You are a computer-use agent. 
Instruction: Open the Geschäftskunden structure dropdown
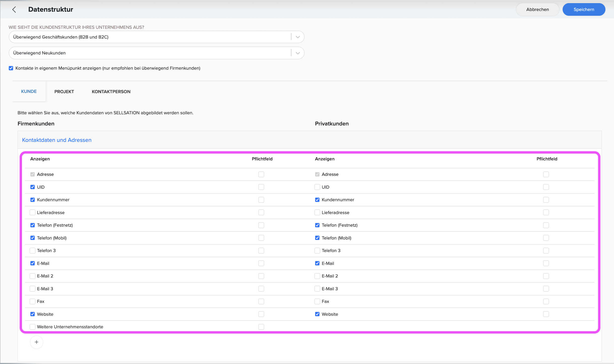pos(156,37)
